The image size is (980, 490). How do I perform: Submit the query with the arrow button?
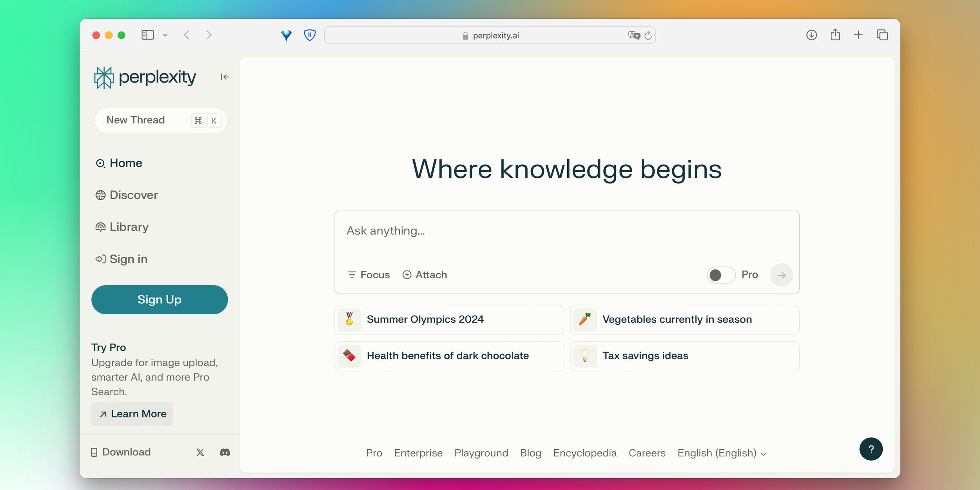coord(781,275)
